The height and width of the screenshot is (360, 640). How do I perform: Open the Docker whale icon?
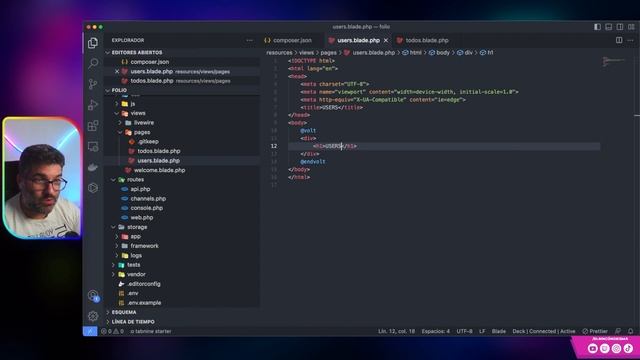[x=93, y=167]
